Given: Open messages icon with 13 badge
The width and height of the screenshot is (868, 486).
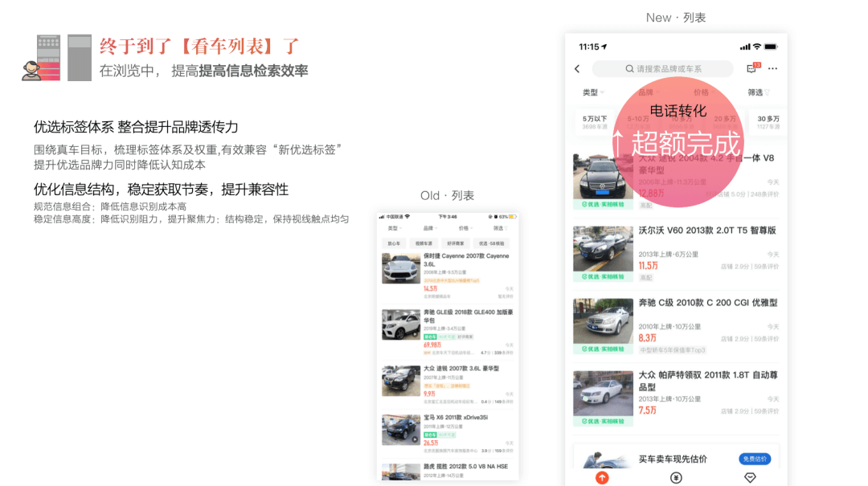Looking at the screenshot, I should [753, 68].
